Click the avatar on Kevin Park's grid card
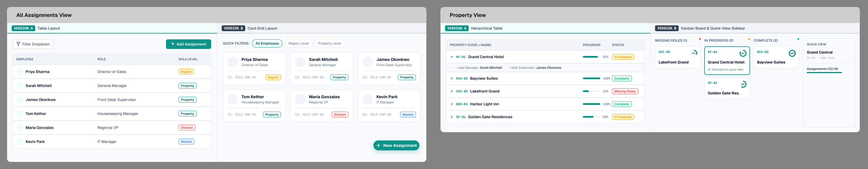This screenshot has width=868, height=169. coord(368,99)
